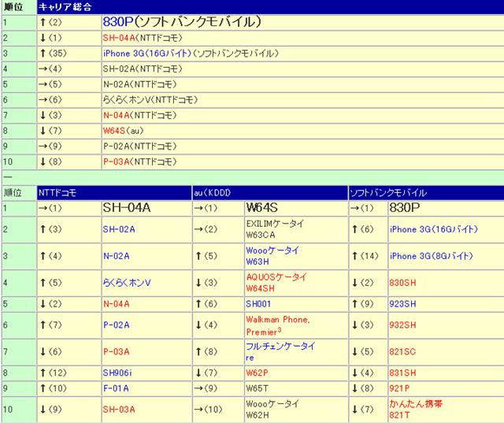Click N-02A in NTTドコモ column
504x423 pixels.
(x=117, y=256)
